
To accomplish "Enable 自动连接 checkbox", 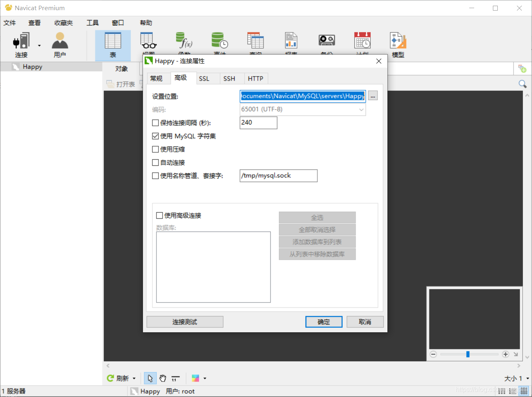I will [x=155, y=162].
